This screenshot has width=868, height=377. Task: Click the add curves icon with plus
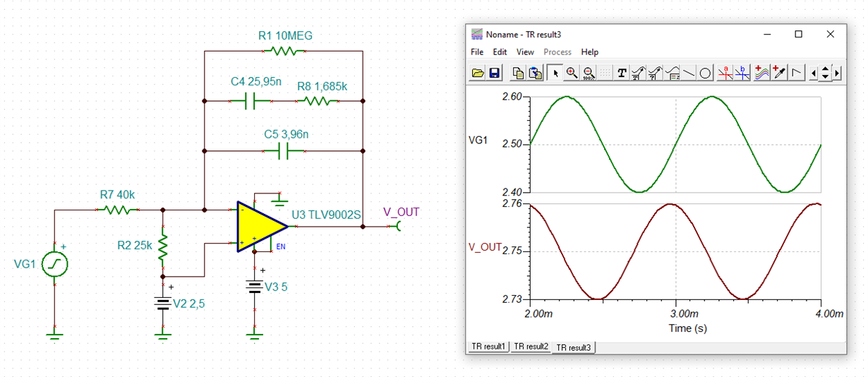(x=762, y=73)
